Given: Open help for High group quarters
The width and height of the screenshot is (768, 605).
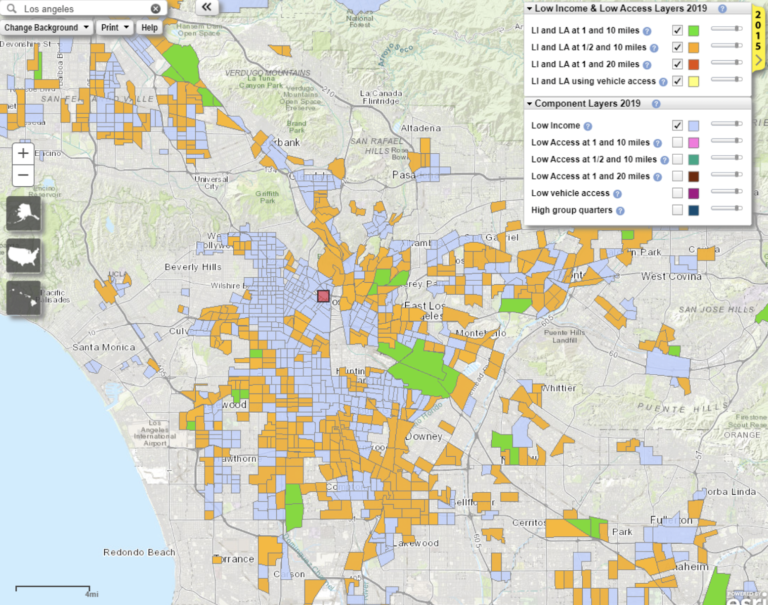Looking at the screenshot, I should 620,211.
